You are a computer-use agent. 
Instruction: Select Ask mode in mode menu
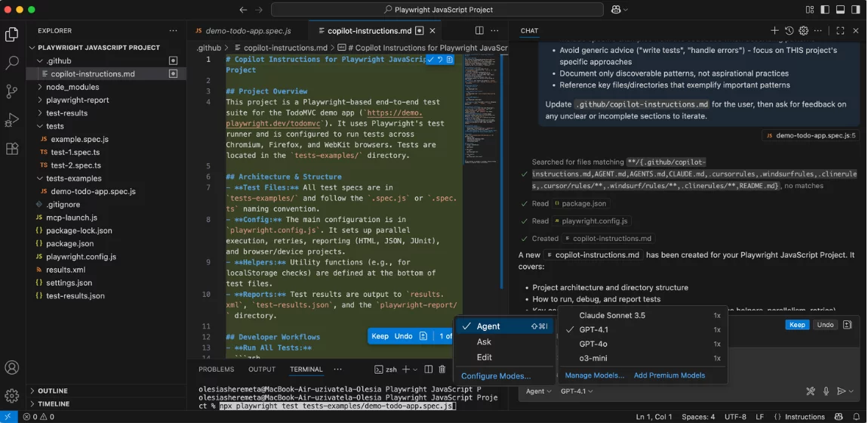(484, 342)
